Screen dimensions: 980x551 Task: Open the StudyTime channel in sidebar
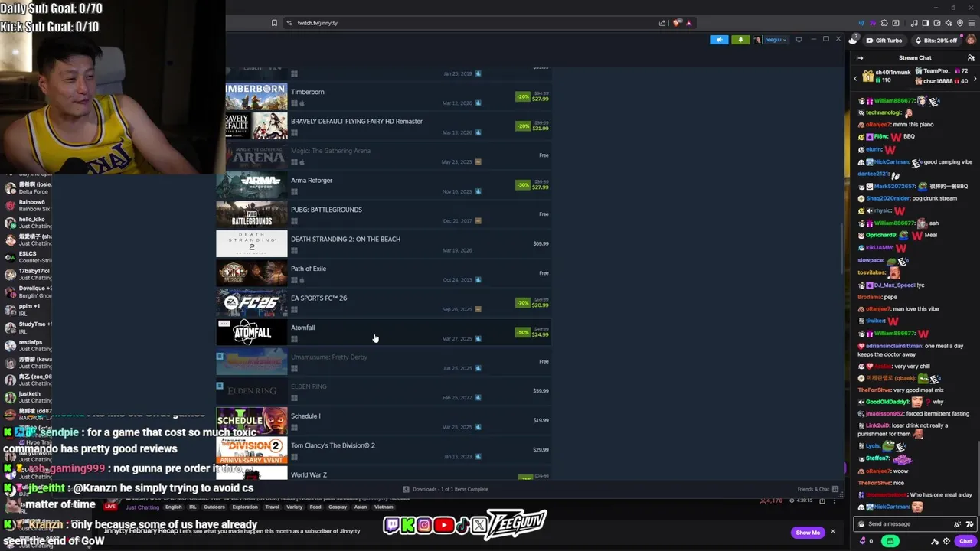tap(27, 328)
